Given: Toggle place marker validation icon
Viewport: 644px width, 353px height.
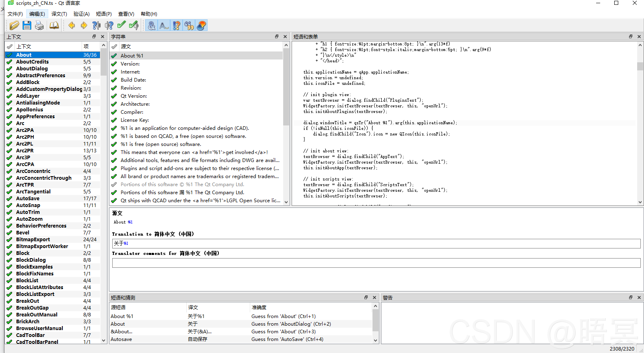Looking at the screenshot, I should 202,25.
